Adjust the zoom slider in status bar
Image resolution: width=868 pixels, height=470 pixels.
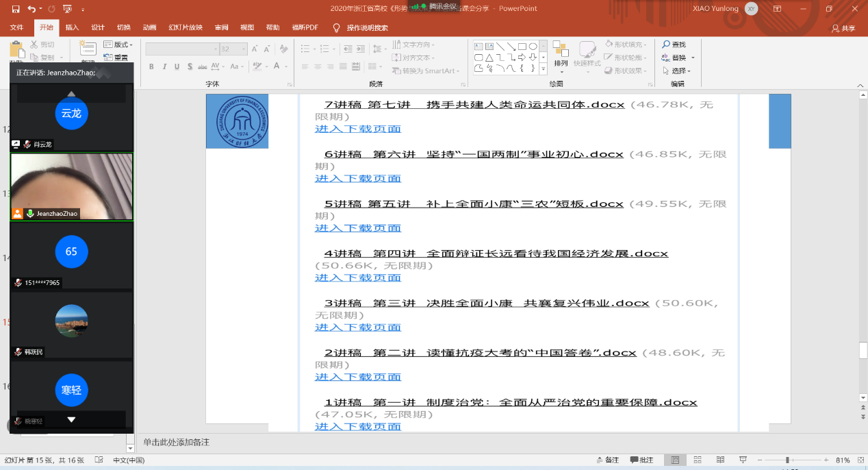pos(787,460)
